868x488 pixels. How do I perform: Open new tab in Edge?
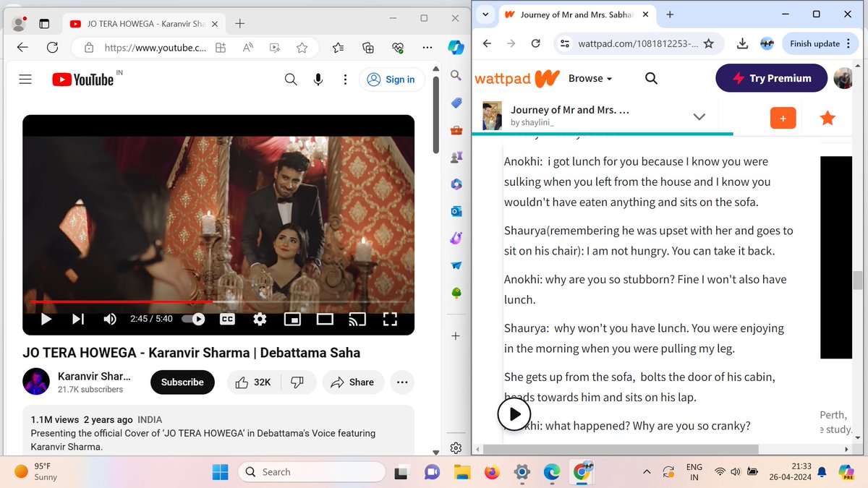tap(240, 24)
